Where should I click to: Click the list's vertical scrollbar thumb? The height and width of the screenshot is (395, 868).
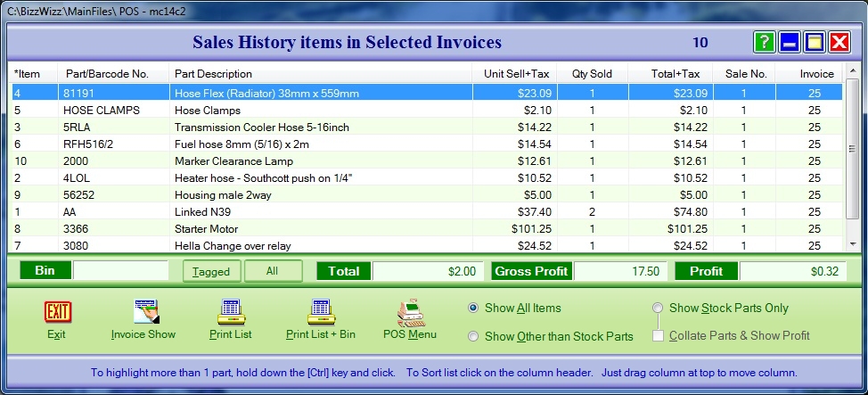852,148
